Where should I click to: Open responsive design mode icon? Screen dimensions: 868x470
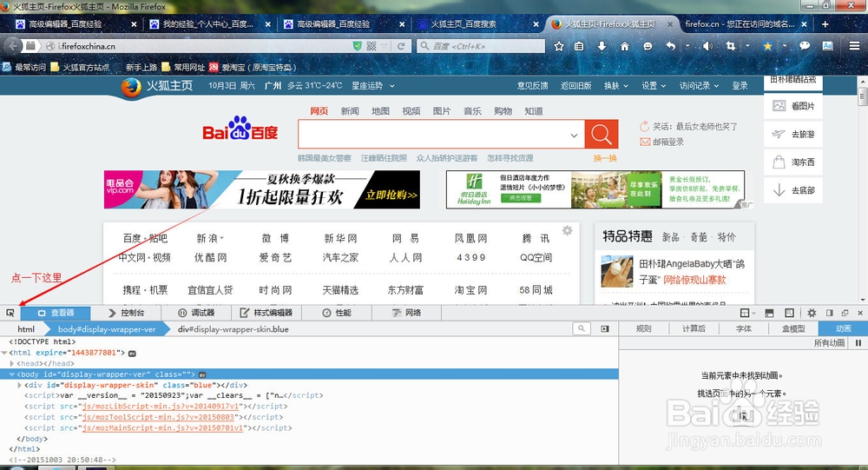point(789,313)
